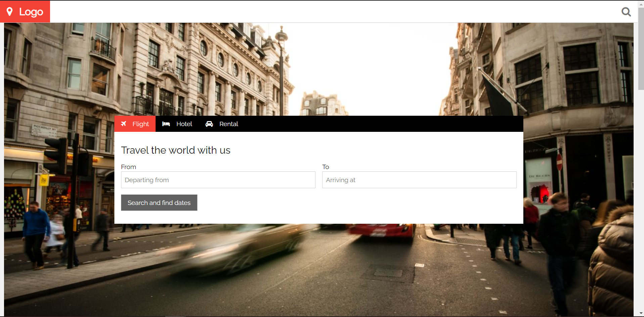Click the map pin icon in the logo
The width and height of the screenshot is (644, 317).
tap(10, 12)
